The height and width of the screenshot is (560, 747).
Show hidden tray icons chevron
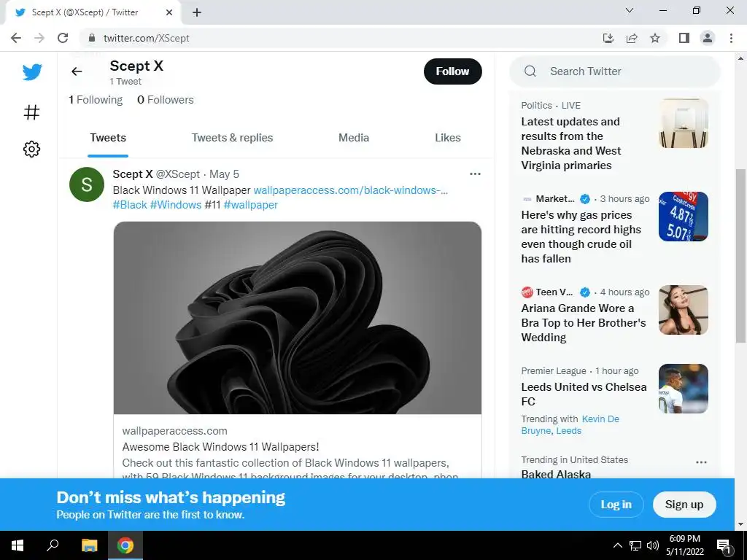point(617,545)
